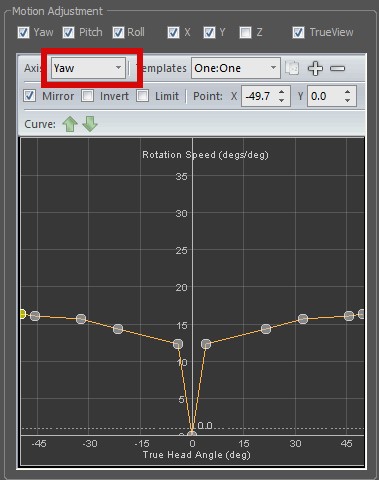Lower the curve with green down arrow
The width and height of the screenshot is (379, 480).
(90, 124)
